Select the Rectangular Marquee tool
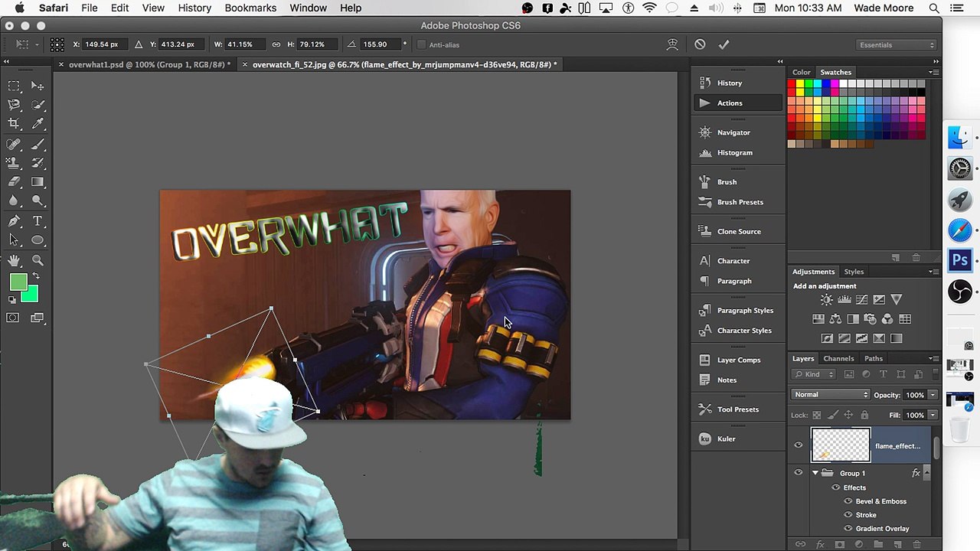Screen dimensions: 980x551 (14, 86)
